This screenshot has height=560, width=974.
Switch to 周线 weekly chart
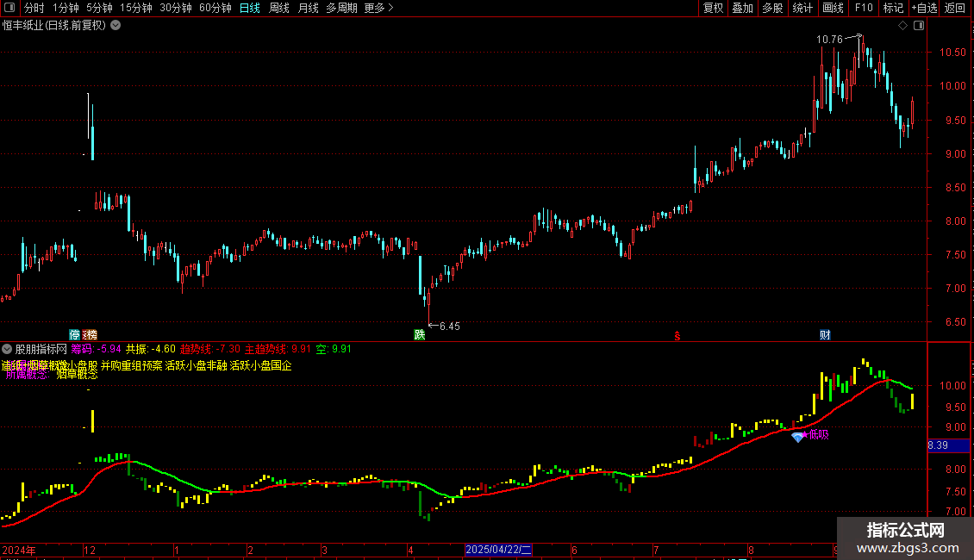tap(279, 8)
